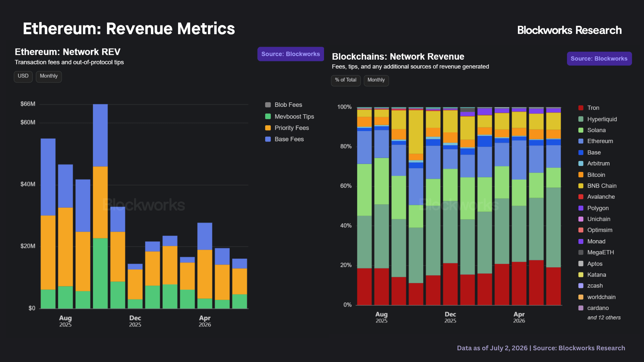Expand the 'and 12 others' legend entry
The image size is (644, 362).
[604, 318]
